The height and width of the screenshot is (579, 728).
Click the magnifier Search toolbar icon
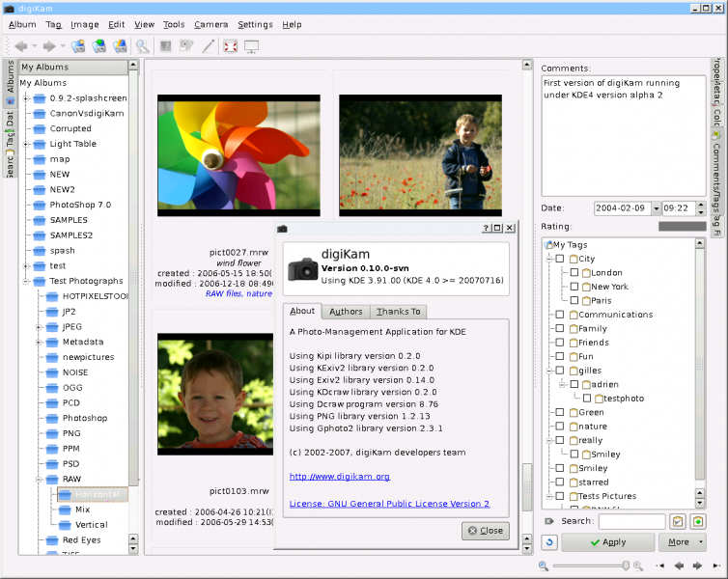(142, 46)
